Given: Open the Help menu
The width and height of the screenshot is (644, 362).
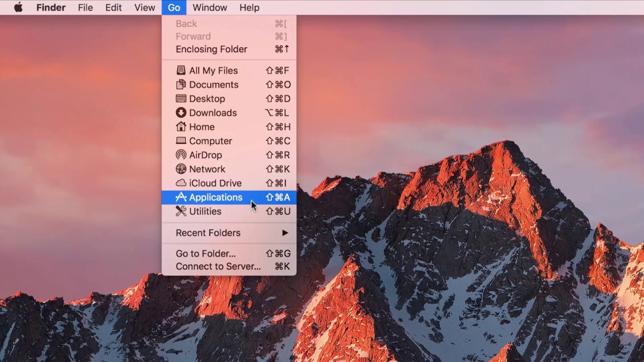Looking at the screenshot, I should tap(249, 8).
